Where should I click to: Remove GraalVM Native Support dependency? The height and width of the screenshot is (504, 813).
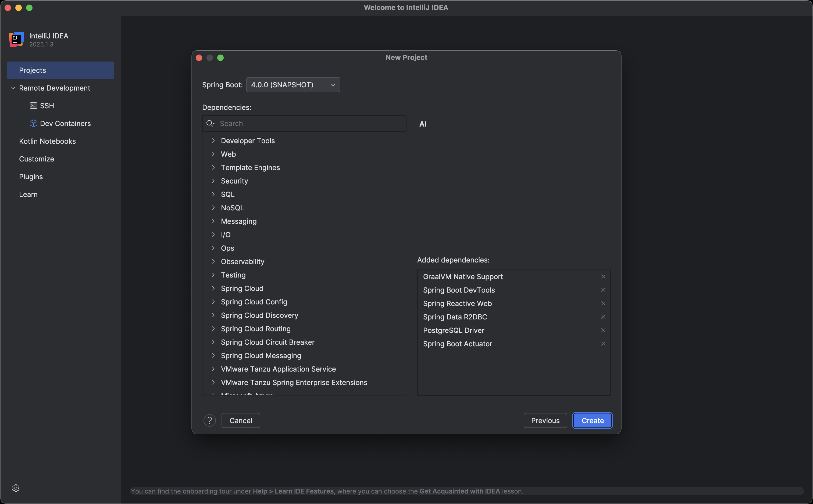coord(603,277)
